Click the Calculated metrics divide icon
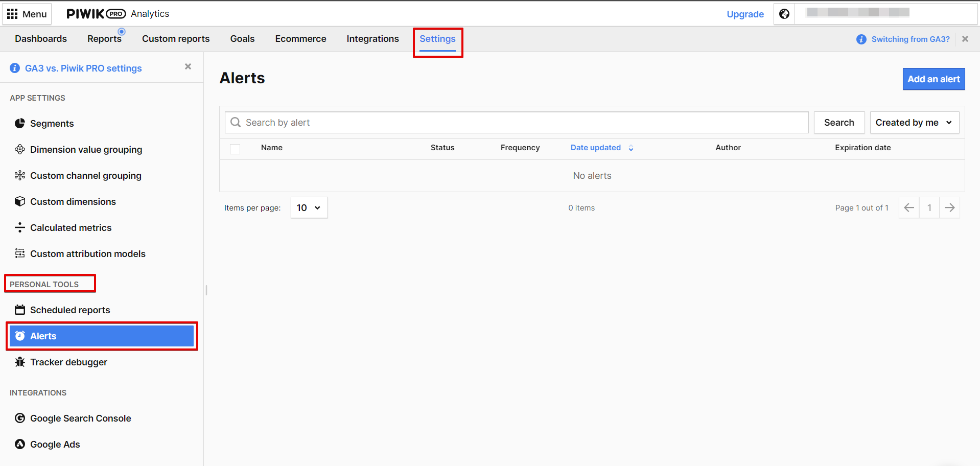Image resolution: width=980 pixels, height=466 pixels. (20, 227)
